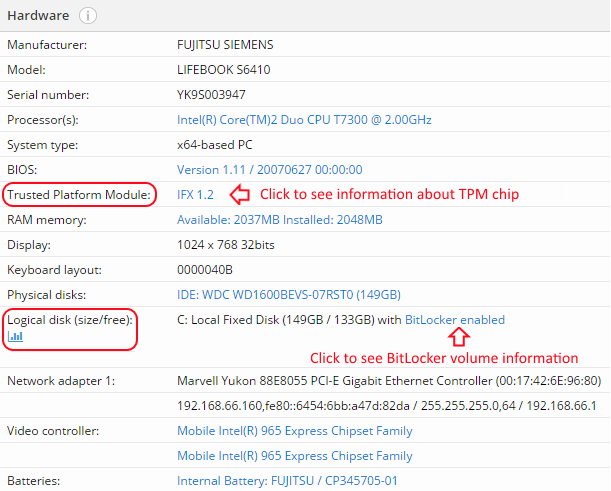This screenshot has height=491, width=611.
Task: Open the Intel Core 2 Duo T7300 processor link
Action: click(304, 120)
